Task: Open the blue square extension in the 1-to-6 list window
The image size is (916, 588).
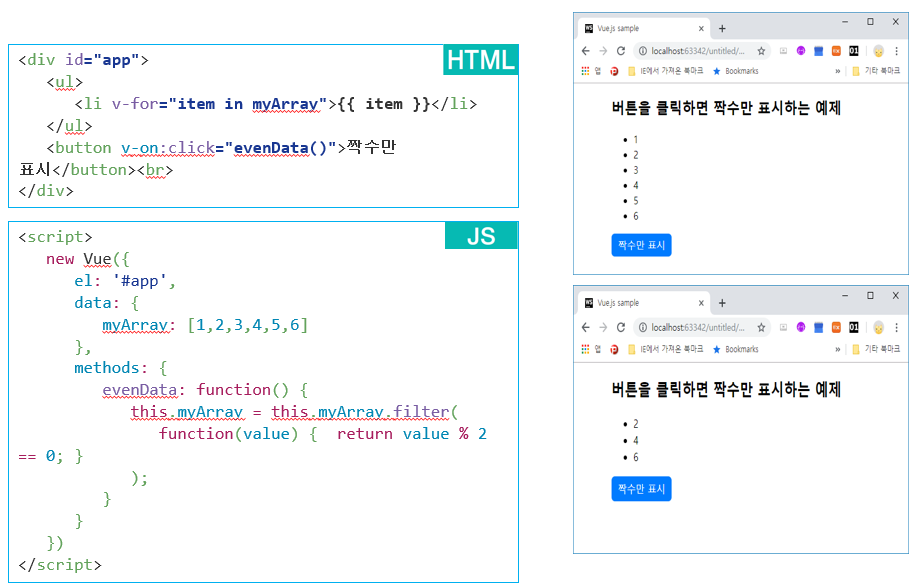Action: [x=818, y=51]
